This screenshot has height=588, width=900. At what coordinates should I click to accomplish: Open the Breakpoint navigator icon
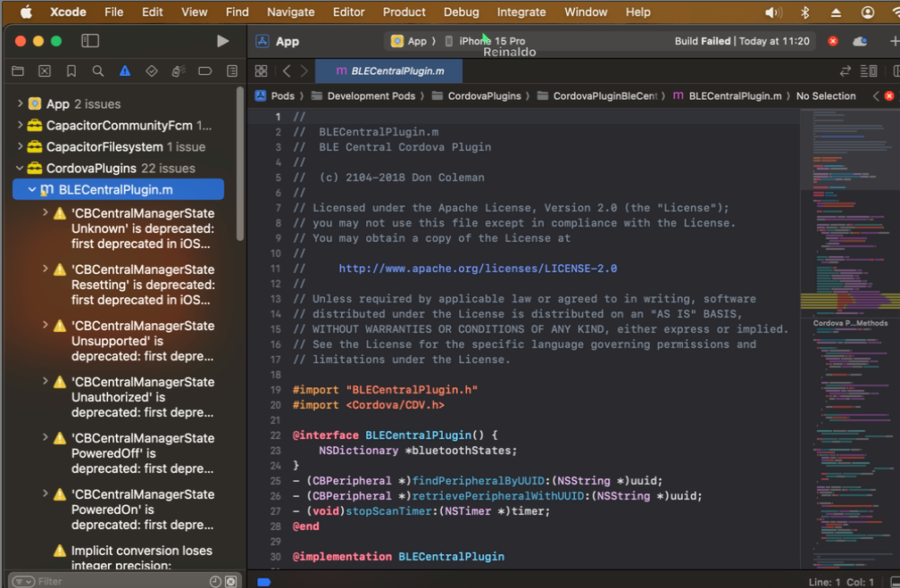tap(205, 71)
